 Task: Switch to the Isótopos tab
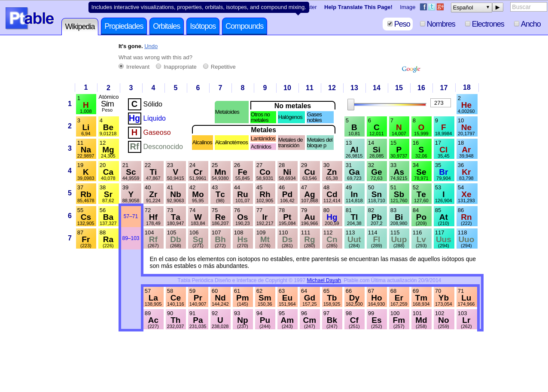(202, 26)
